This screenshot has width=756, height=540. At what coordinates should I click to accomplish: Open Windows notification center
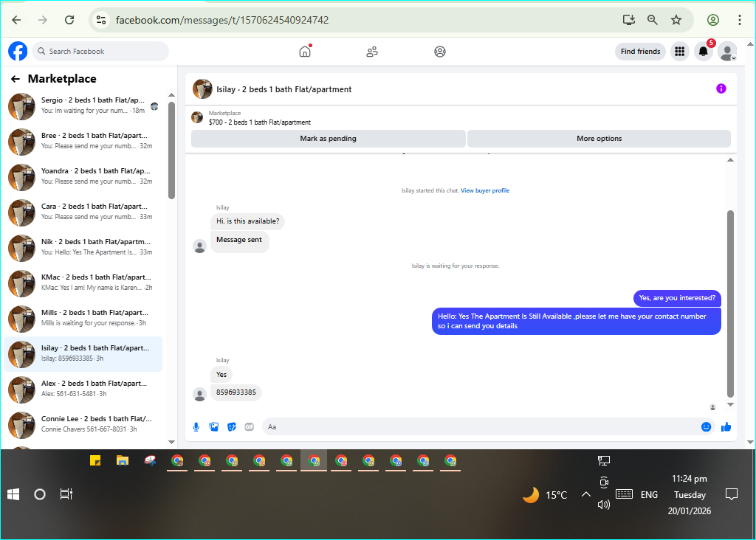732,494
